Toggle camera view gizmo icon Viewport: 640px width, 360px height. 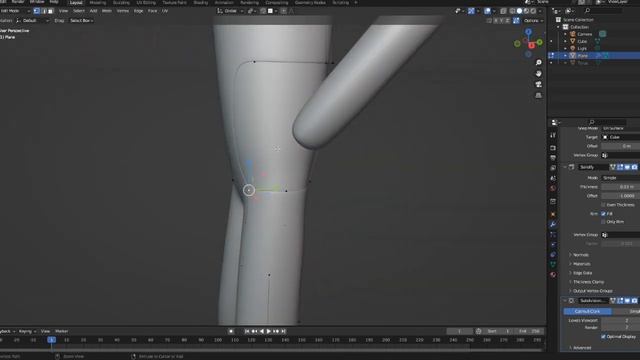point(539,84)
